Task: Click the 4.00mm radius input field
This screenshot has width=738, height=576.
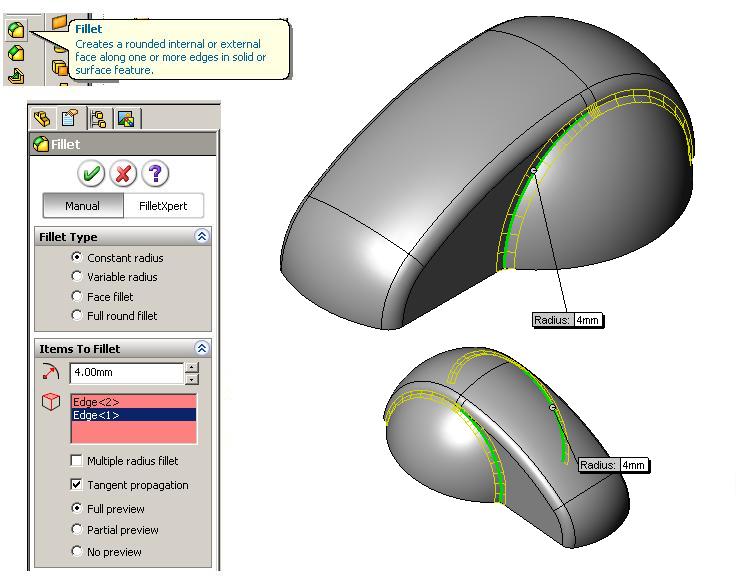Action: (126, 373)
